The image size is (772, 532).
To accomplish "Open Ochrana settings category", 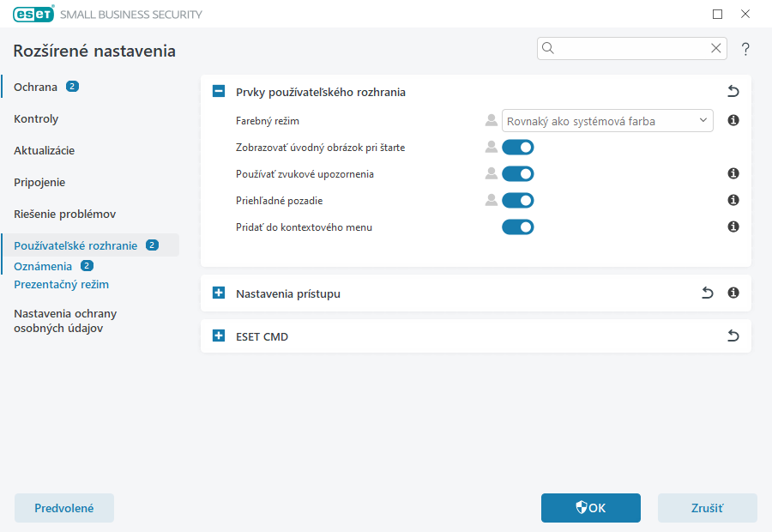I will (x=36, y=87).
